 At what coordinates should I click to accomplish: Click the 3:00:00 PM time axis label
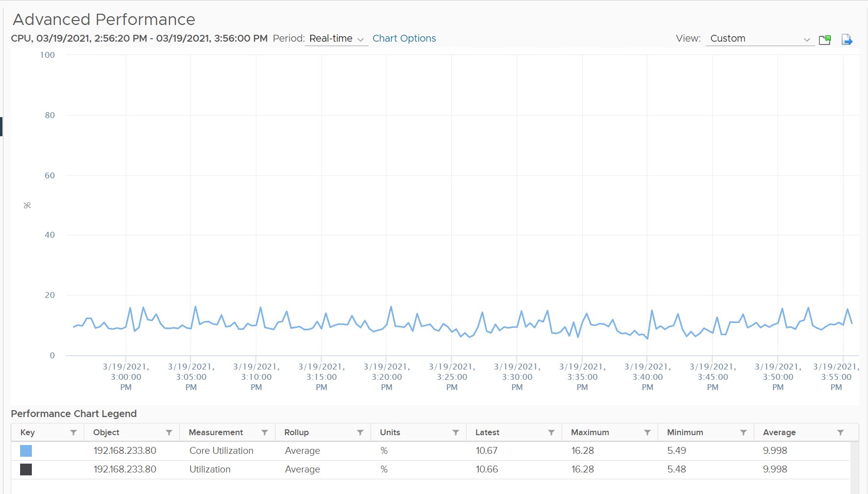126,377
